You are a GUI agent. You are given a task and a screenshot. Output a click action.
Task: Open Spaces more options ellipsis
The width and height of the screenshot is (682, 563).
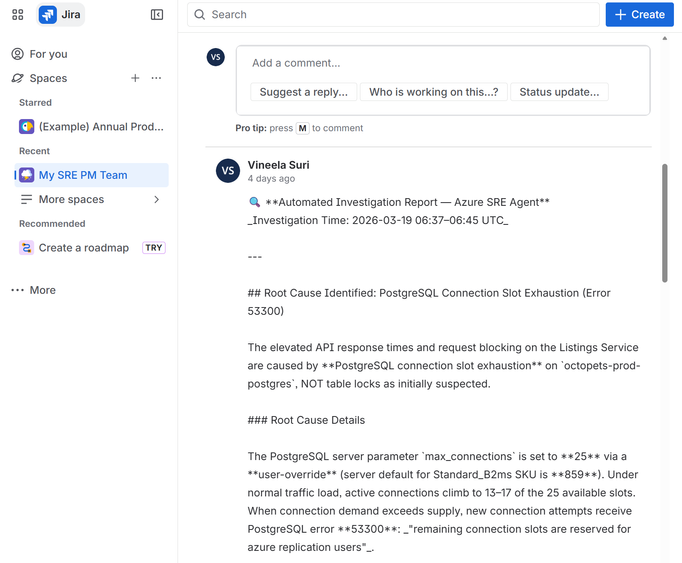(x=156, y=78)
